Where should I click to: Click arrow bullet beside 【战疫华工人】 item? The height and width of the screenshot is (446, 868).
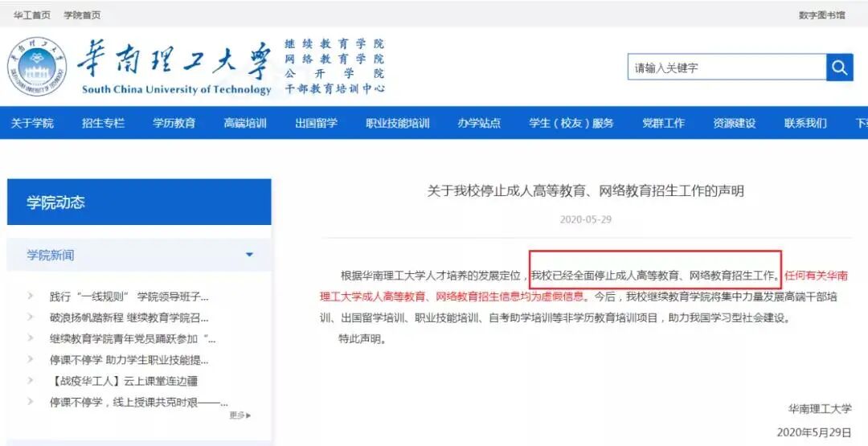pos(31,381)
